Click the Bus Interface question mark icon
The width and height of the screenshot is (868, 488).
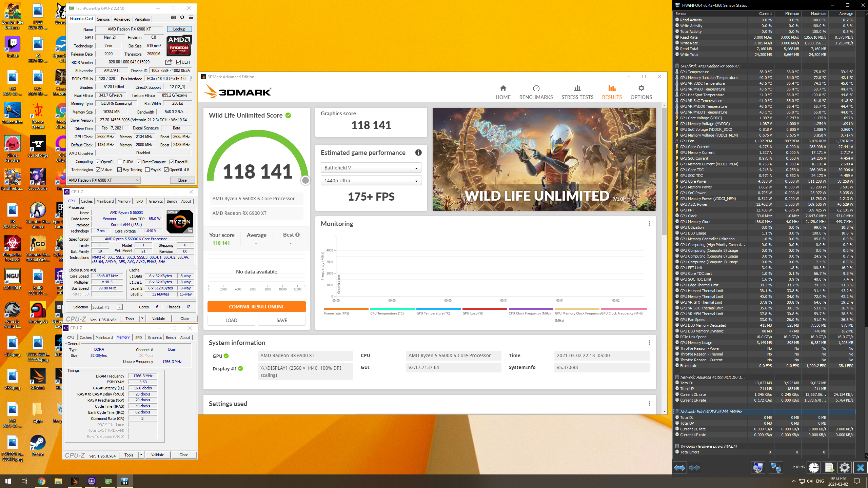191,79
